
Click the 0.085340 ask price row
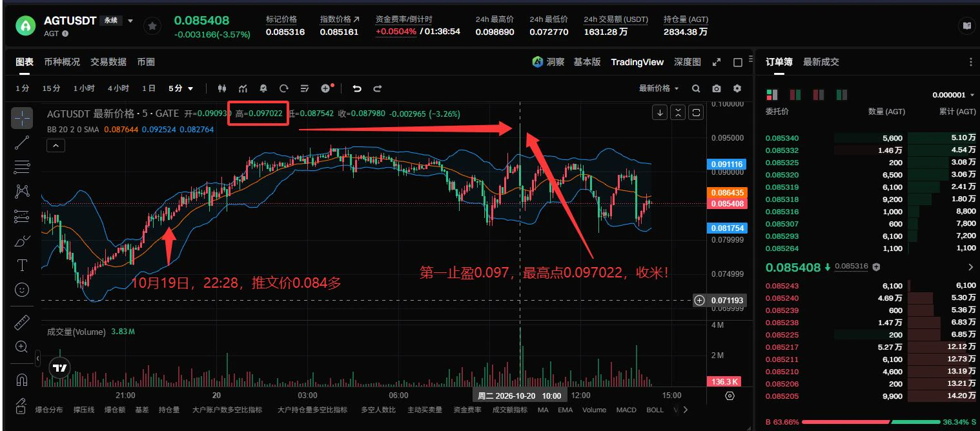point(870,138)
